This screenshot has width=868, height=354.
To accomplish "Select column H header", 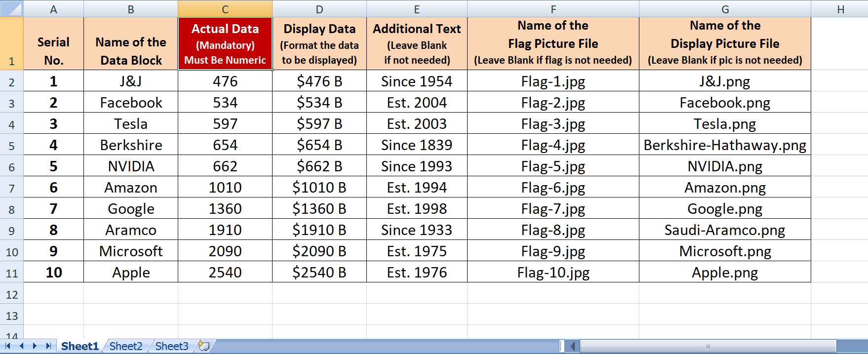I will coord(839,9).
